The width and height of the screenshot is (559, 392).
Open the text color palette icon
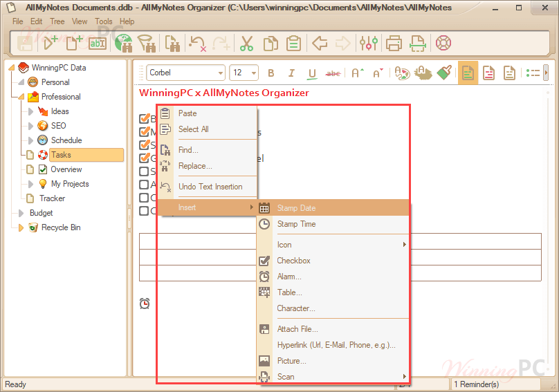coord(402,73)
